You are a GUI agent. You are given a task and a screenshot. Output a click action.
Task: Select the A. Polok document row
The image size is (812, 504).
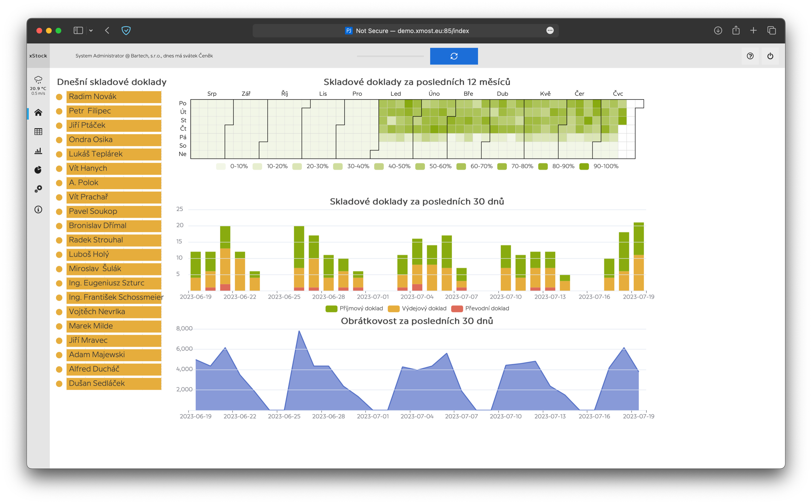pyautogui.click(x=114, y=183)
